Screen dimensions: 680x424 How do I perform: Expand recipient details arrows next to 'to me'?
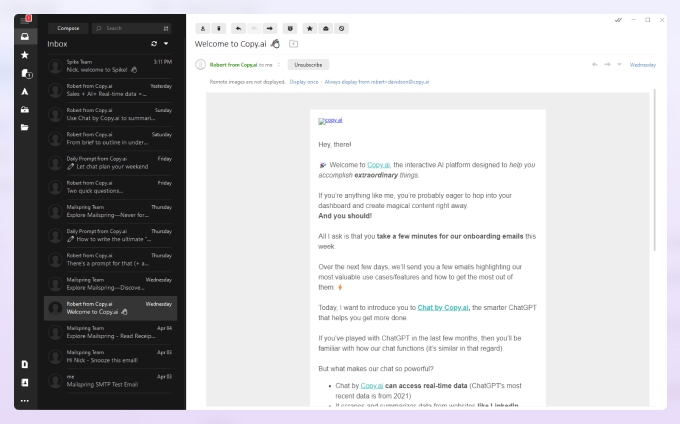click(279, 65)
